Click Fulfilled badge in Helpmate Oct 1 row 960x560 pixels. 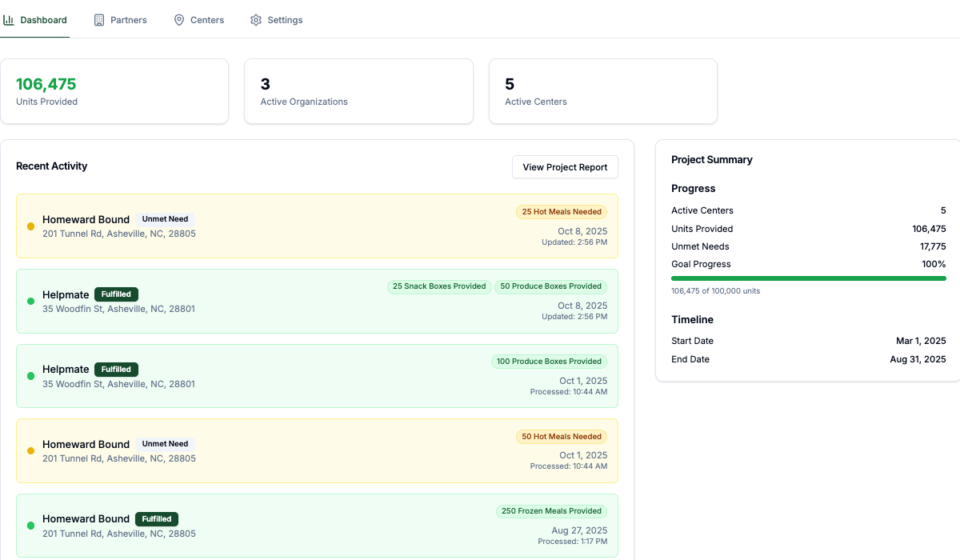117,370
